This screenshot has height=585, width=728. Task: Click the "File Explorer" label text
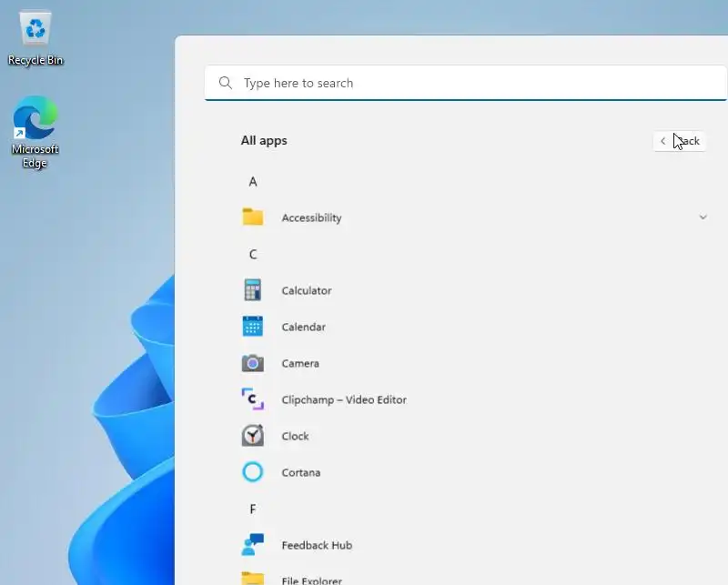coord(311,580)
